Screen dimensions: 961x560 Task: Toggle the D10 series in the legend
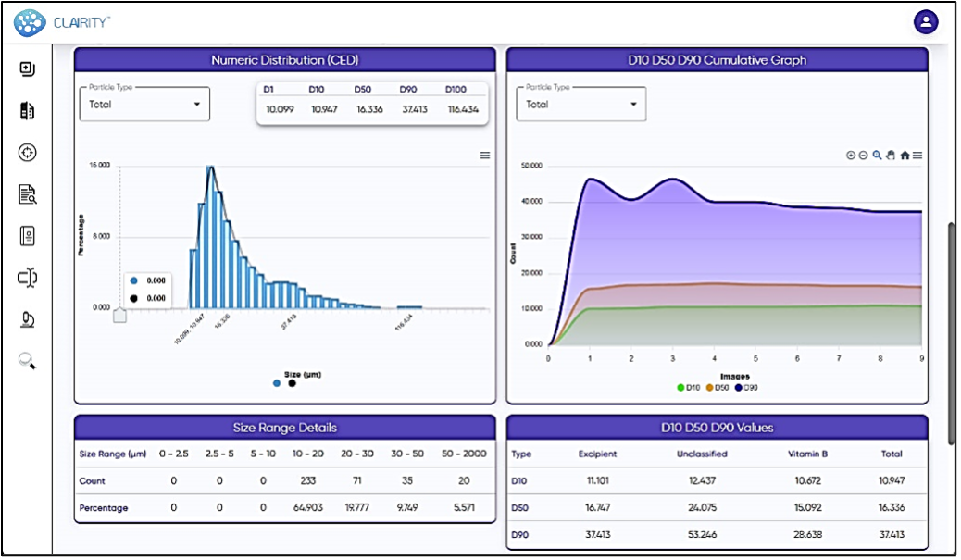coord(687,388)
